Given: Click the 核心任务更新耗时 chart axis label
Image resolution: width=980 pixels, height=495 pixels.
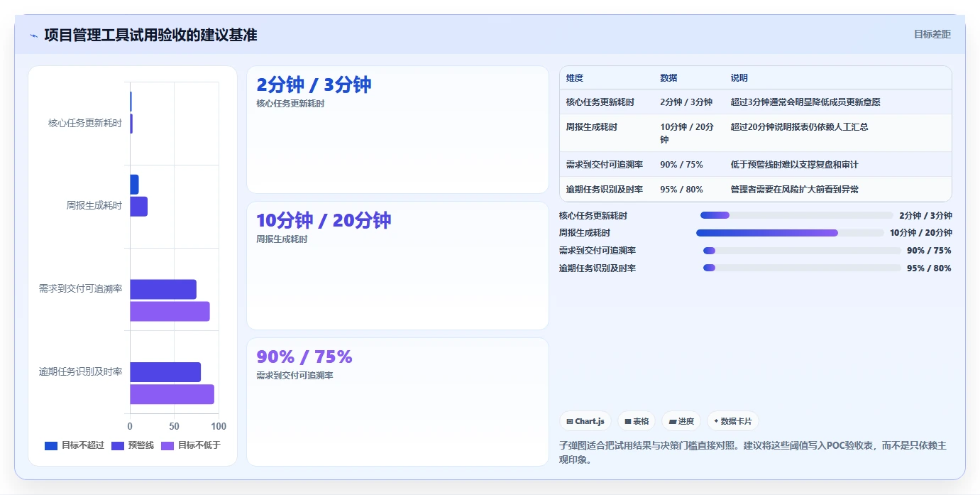Looking at the screenshot, I should click(x=85, y=123).
